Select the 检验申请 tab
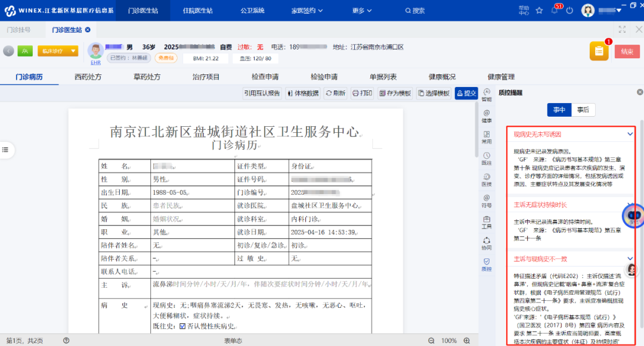The image size is (644, 346). pyautogui.click(x=324, y=77)
